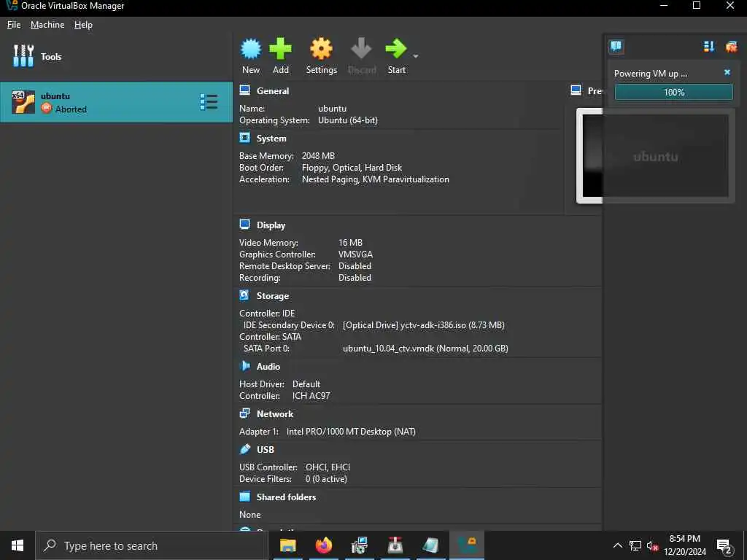Click the General section icon
The image size is (747, 560).
coord(245,90)
